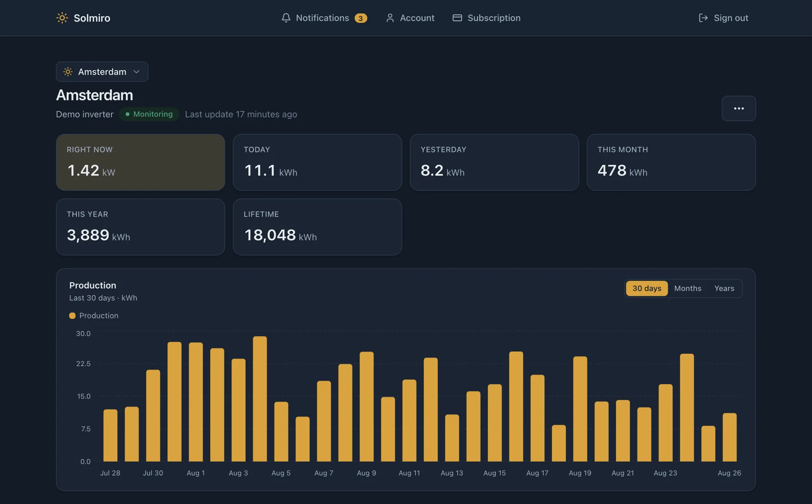
Task: Click the Production legend color dot
Action: tap(72, 316)
